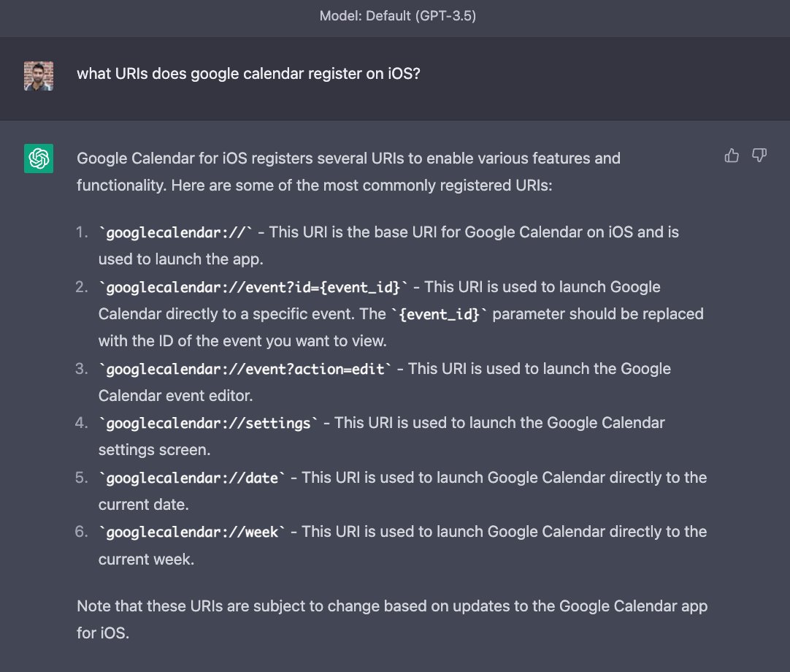Screen dimensions: 790x672
Task: Click the intro sentence starting 'Google Calendar for iOS registers'
Action: (x=349, y=172)
